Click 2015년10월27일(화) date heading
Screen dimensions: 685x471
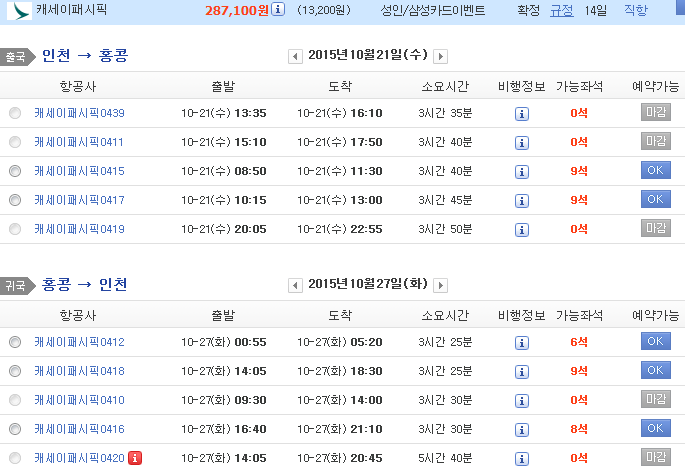pyautogui.click(x=368, y=284)
